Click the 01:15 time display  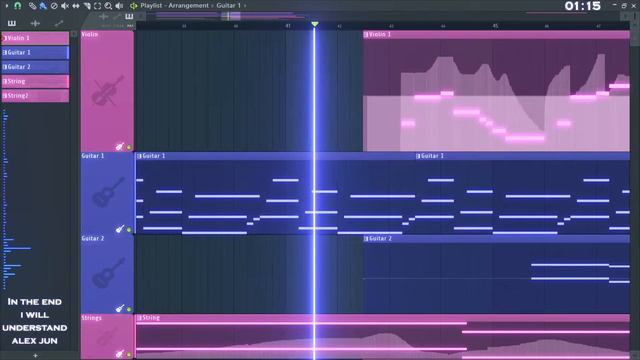(x=583, y=6)
